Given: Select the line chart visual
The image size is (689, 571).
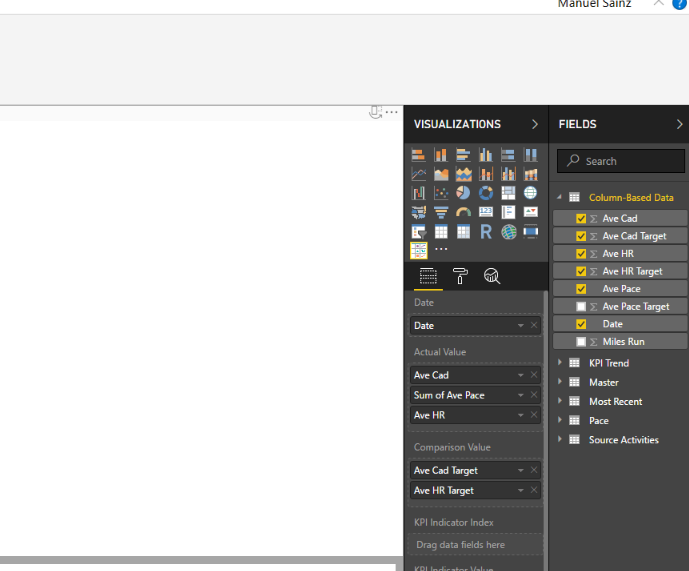Looking at the screenshot, I should (x=418, y=174).
